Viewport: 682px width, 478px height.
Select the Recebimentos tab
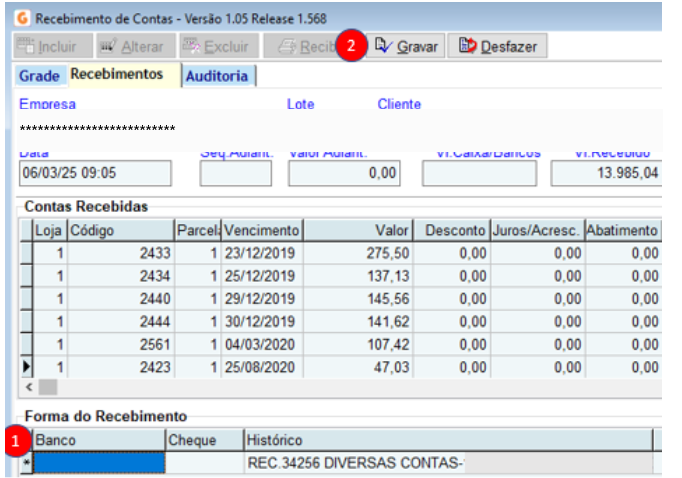tap(117, 74)
